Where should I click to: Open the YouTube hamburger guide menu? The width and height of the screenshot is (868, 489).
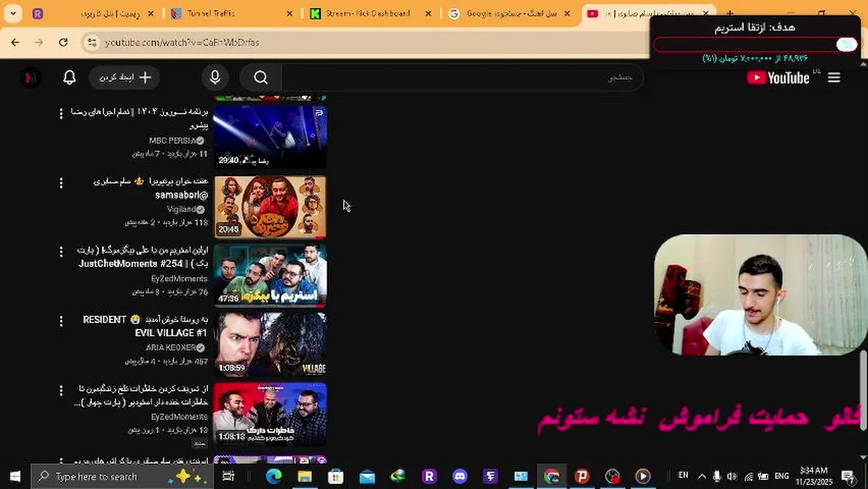point(834,77)
